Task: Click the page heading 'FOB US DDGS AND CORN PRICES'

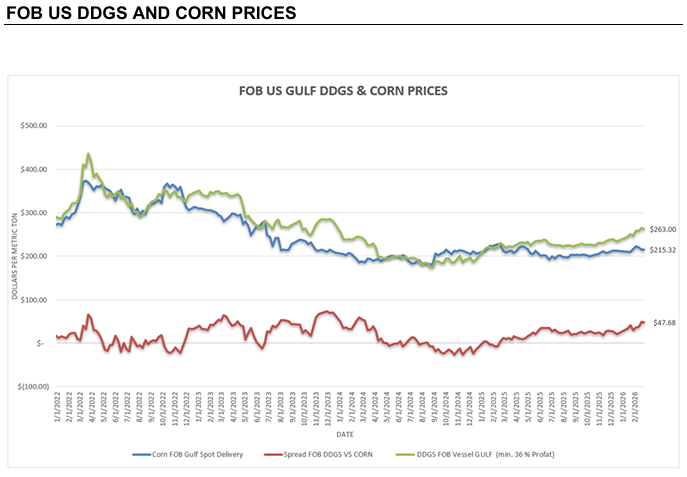Action: [151, 13]
